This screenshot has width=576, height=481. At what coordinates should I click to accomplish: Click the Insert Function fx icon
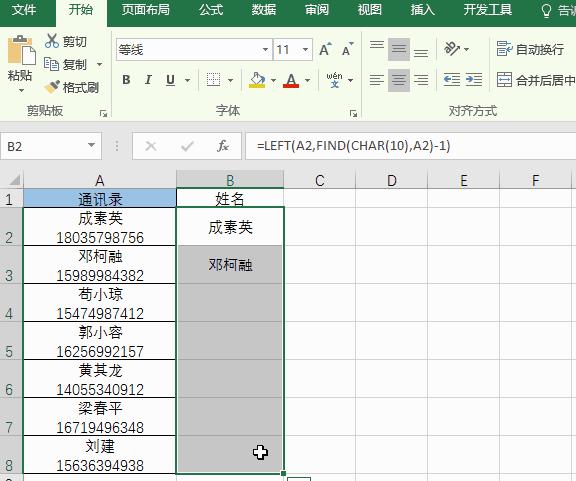pyautogui.click(x=223, y=146)
